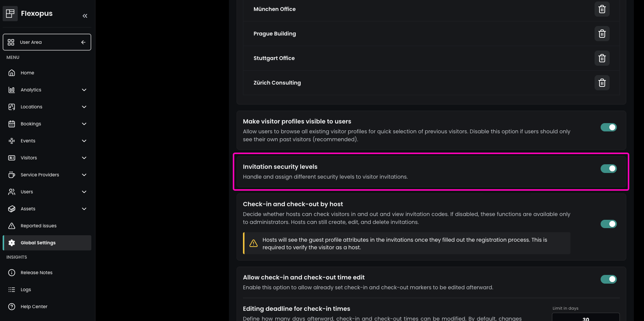Click the Global Settings gear icon
This screenshot has height=321, width=644.
point(12,243)
